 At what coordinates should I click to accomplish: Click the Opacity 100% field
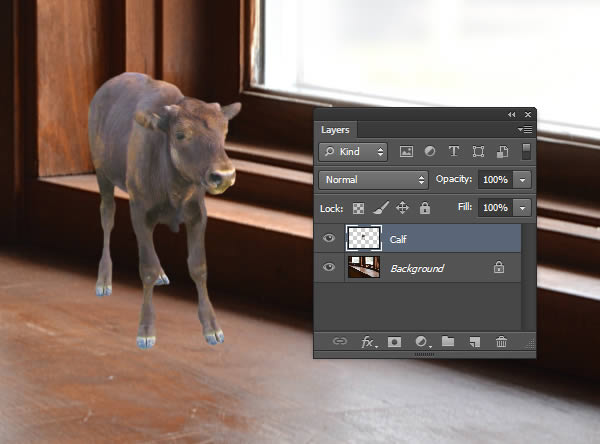coord(496,180)
